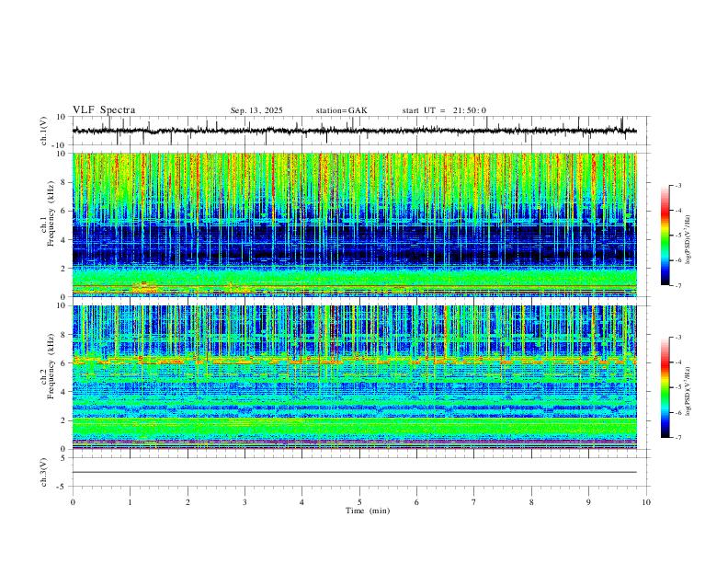Screen dimensions: 728x563
Task: Click the ch.1 waveform trace panel
Action: [359, 131]
